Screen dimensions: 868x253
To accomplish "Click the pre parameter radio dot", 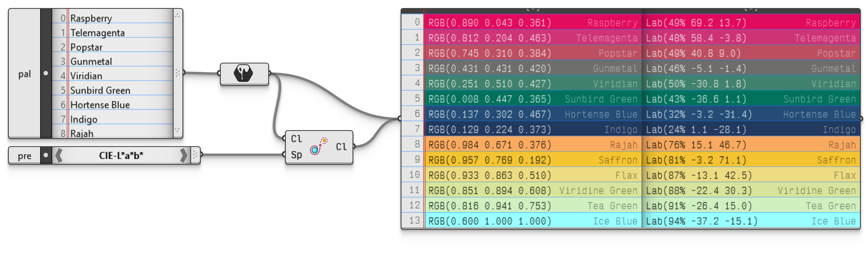I will click(46, 155).
